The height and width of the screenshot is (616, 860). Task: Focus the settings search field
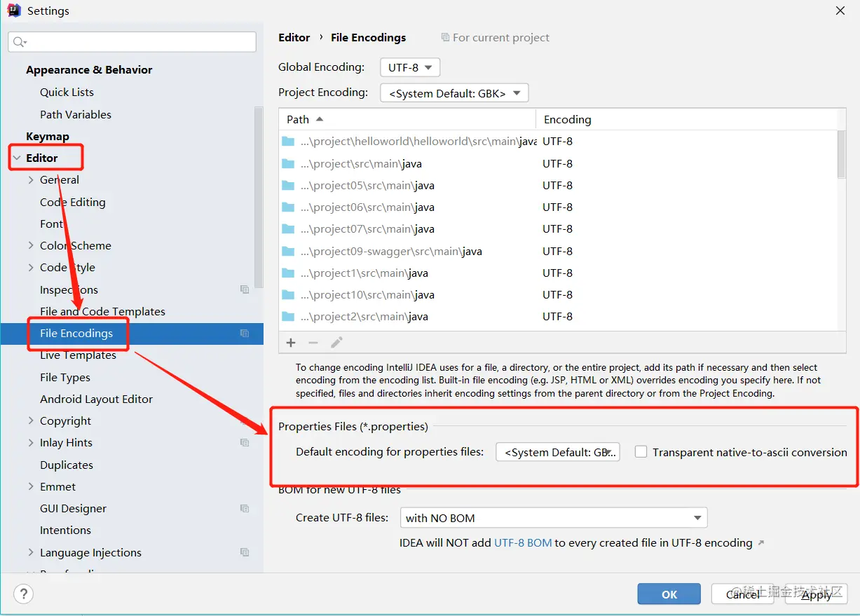pos(132,42)
